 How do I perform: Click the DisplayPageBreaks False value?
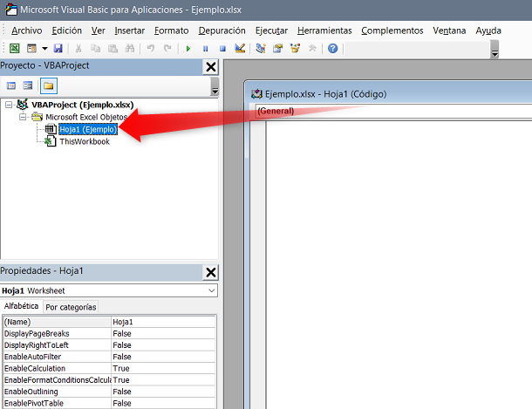click(164, 334)
